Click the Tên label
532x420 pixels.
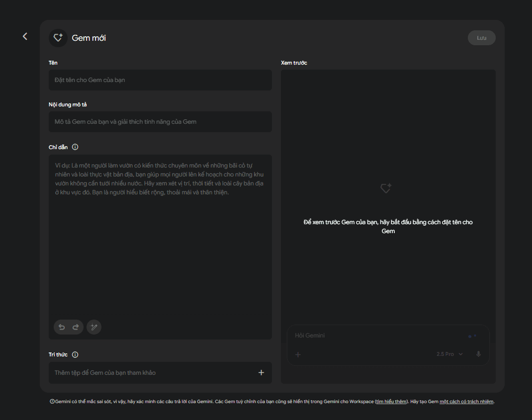[x=53, y=63]
